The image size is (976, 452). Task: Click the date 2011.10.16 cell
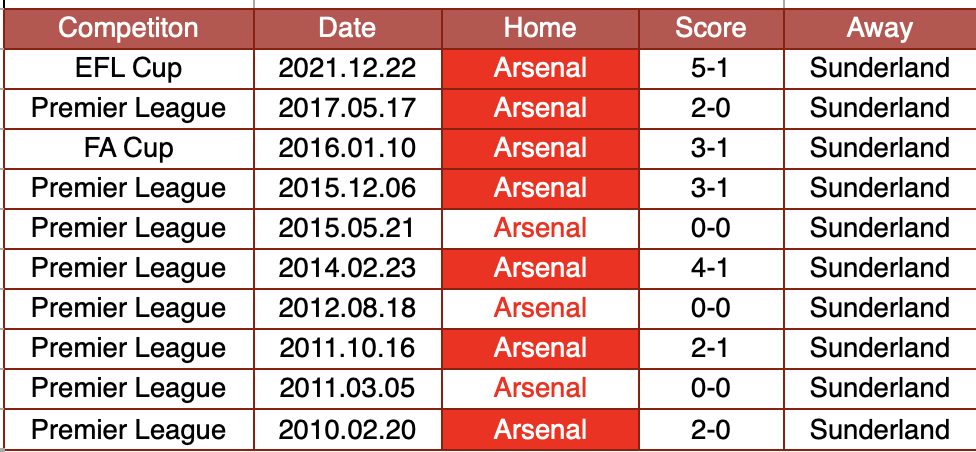(x=347, y=348)
